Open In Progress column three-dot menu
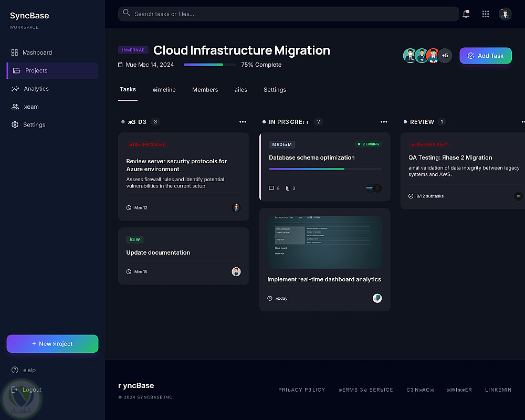The height and width of the screenshot is (420, 525). [x=384, y=122]
